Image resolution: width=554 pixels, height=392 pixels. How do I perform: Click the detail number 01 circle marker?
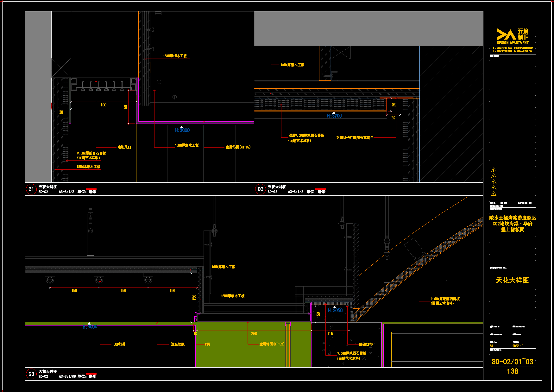31,189
